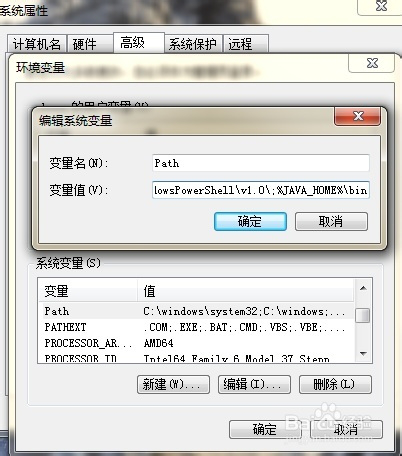
Task: Click the 变量值 input field with JAVA_HOME
Action: (x=261, y=190)
